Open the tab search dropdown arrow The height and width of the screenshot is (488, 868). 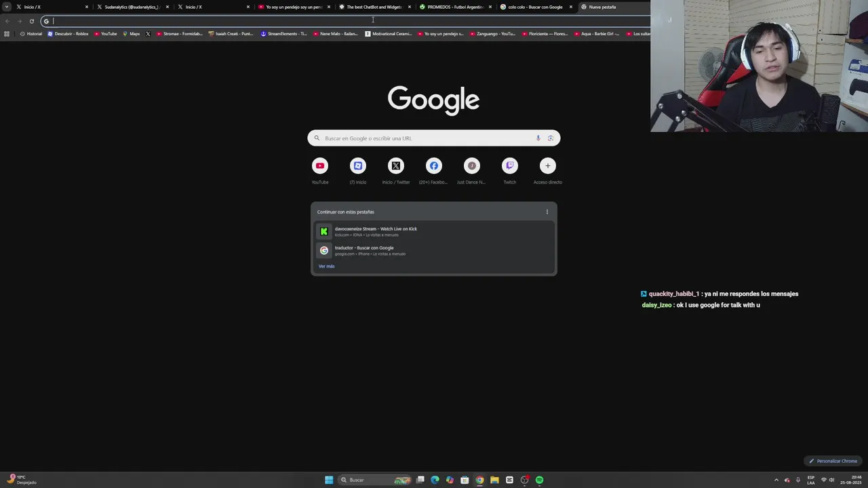[x=7, y=7]
